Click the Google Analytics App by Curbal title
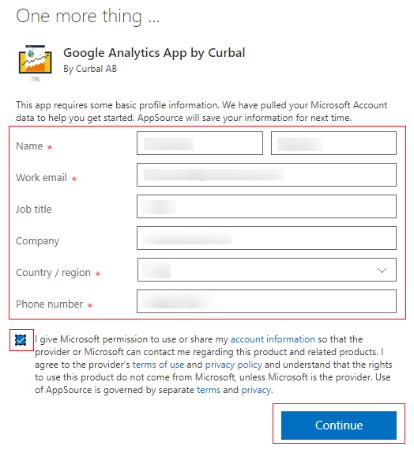 (x=154, y=53)
